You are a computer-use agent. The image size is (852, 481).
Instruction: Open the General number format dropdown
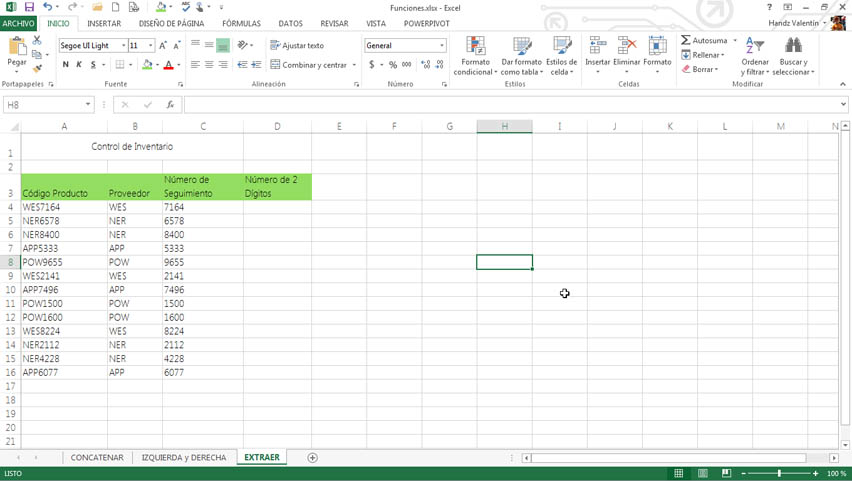[442, 46]
